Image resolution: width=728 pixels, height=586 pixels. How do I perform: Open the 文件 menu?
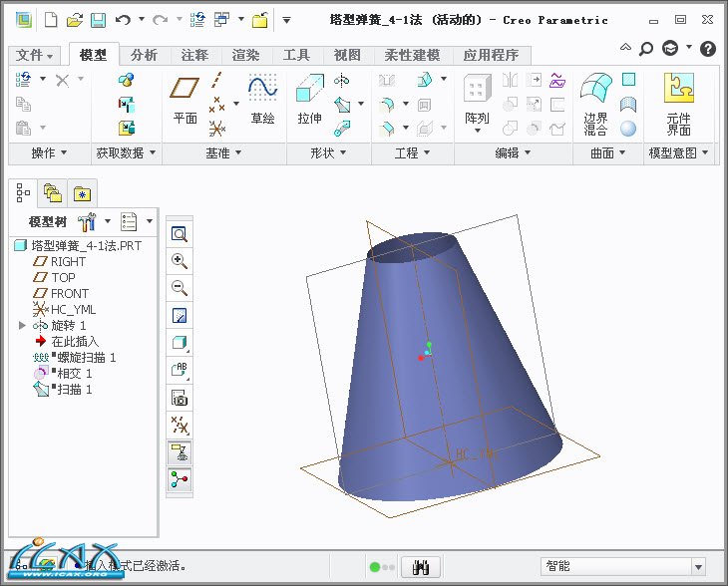coord(35,56)
